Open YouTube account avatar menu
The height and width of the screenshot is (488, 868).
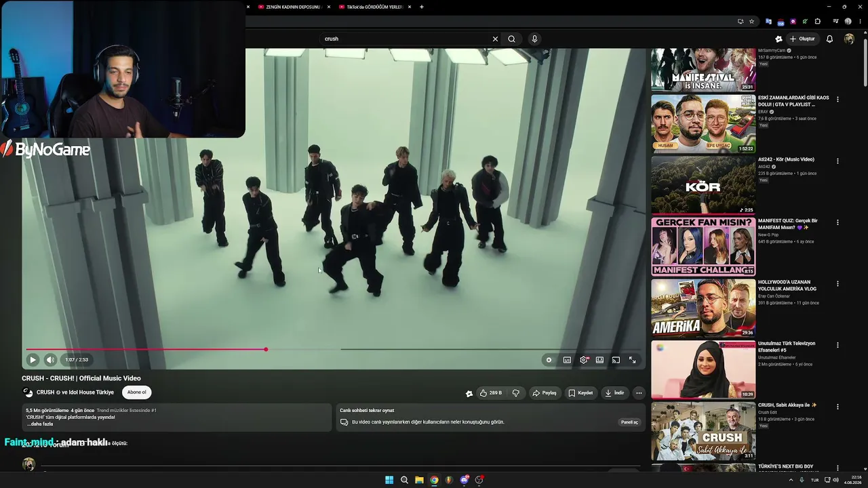click(x=849, y=39)
